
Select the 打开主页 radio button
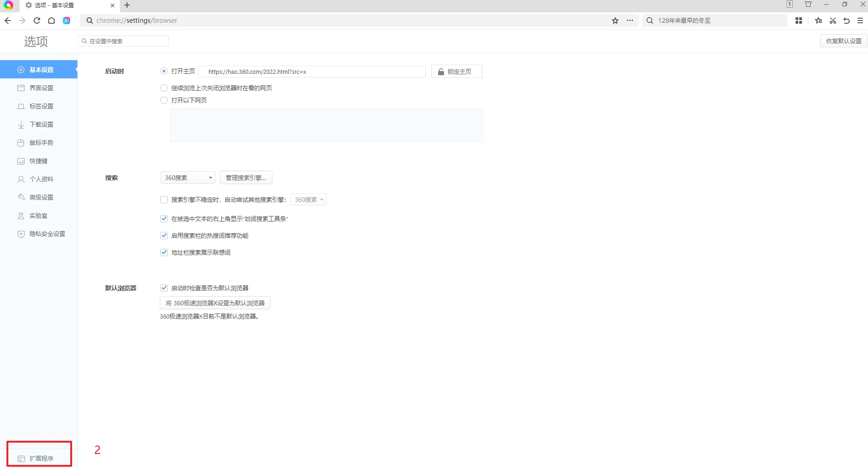(x=164, y=71)
